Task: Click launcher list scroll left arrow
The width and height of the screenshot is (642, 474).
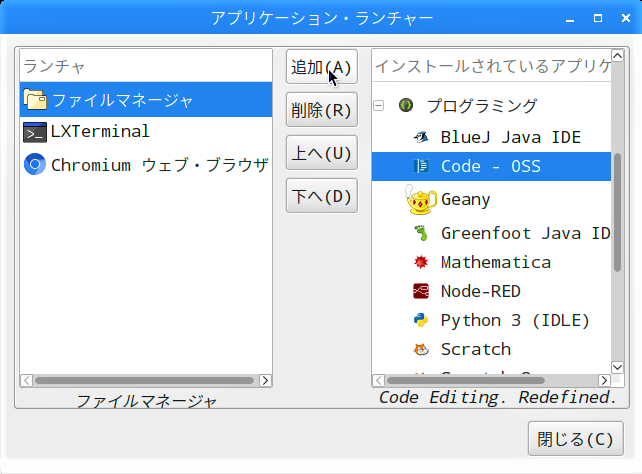Action: tap(27, 380)
